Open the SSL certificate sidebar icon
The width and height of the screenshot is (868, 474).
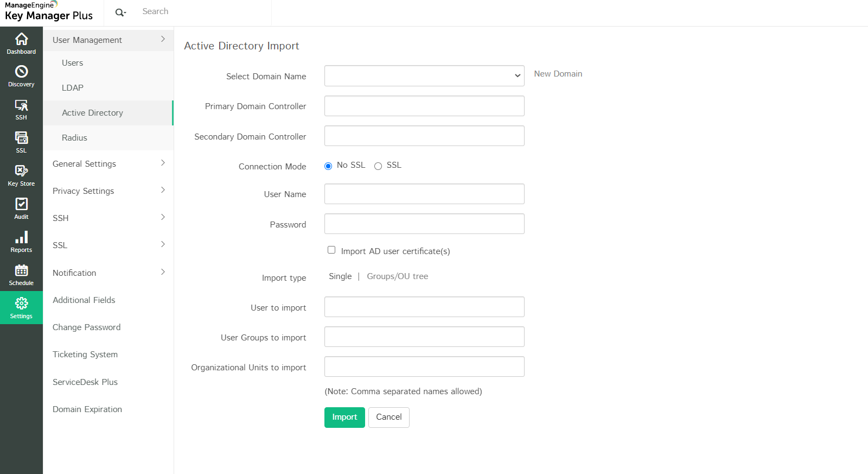[21, 138]
